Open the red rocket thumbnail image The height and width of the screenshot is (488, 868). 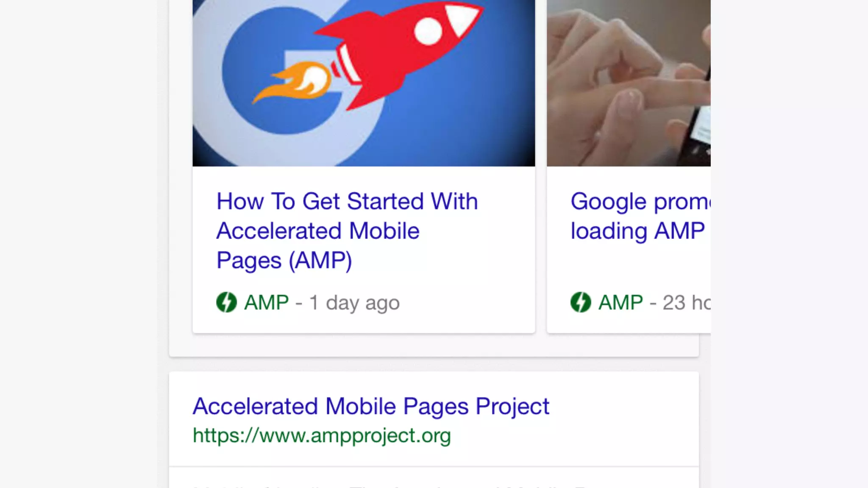[x=364, y=83]
